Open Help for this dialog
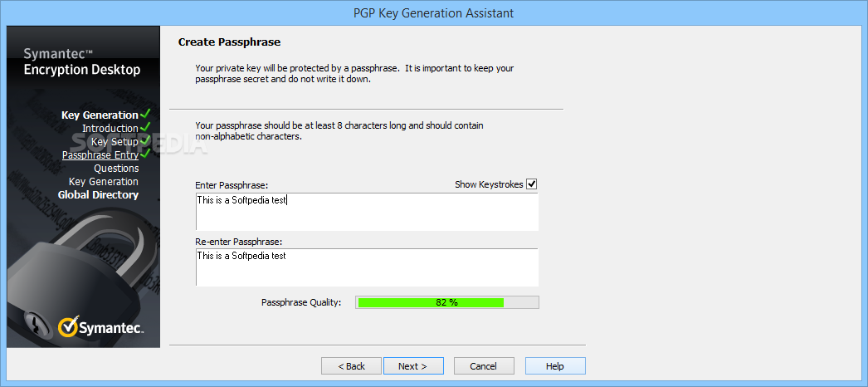Image resolution: width=868 pixels, height=387 pixels. click(x=555, y=366)
